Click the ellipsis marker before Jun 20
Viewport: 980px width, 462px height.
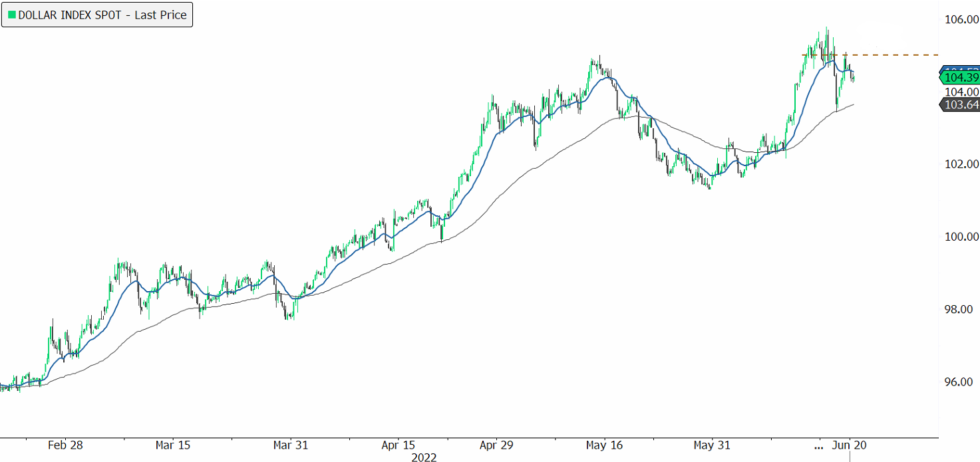click(x=819, y=445)
